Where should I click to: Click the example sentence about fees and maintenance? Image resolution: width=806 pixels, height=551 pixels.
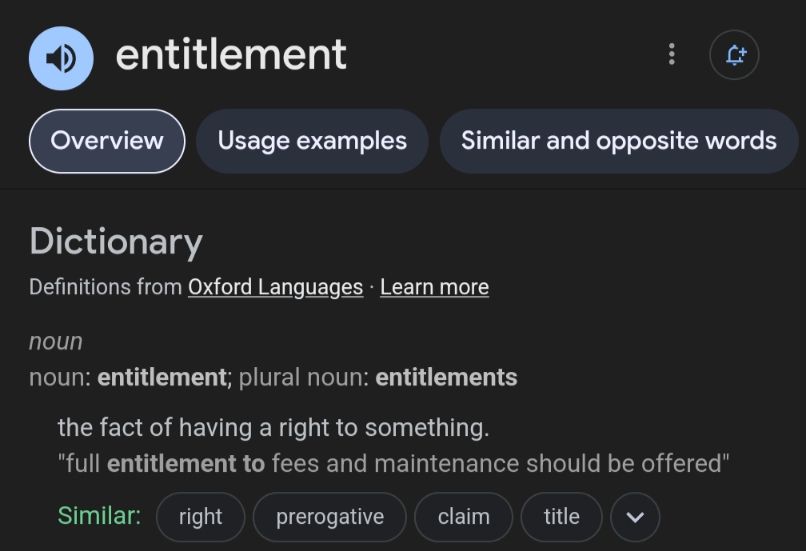click(x=393, y=464)
